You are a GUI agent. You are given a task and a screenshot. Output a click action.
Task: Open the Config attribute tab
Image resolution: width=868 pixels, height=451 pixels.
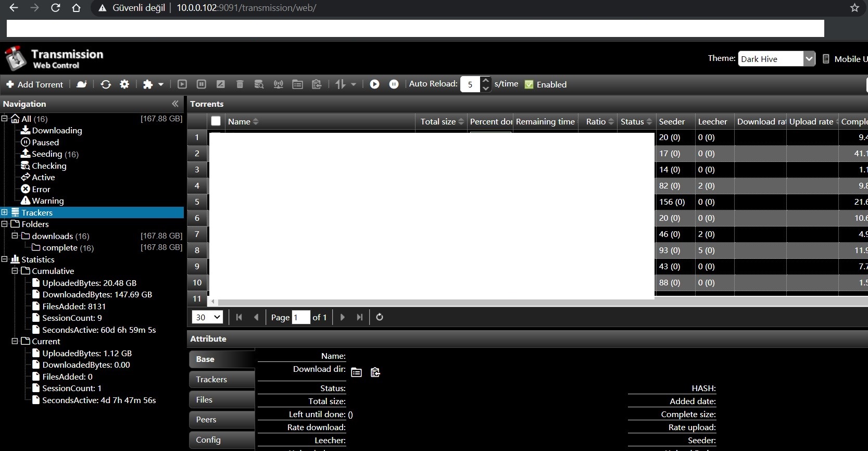222,440
